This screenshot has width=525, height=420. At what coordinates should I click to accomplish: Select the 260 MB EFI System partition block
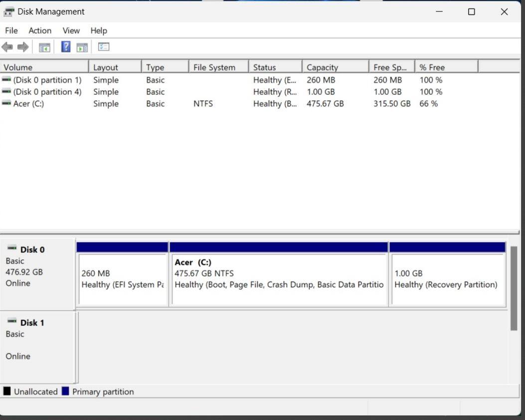[122, 279]
